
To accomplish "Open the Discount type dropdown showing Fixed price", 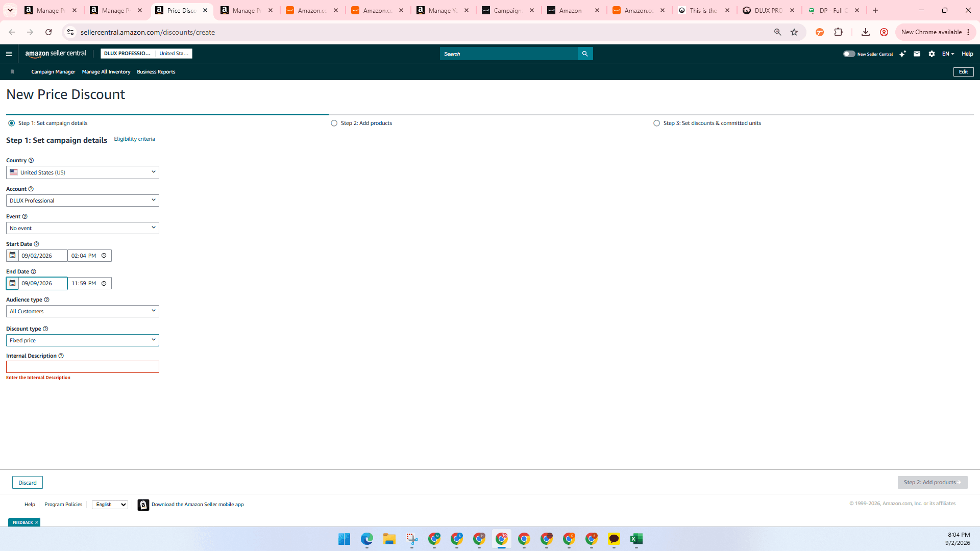I will 83,340.
